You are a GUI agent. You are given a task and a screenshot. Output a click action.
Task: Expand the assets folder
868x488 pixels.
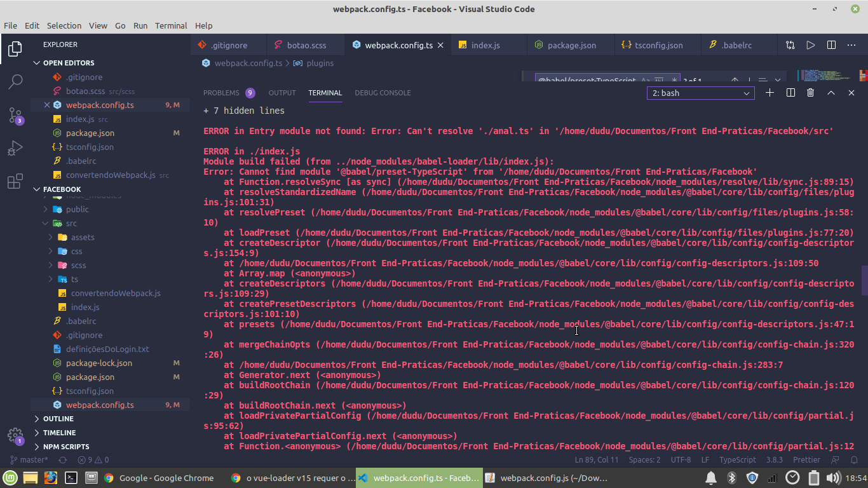(x=110, y=237)
